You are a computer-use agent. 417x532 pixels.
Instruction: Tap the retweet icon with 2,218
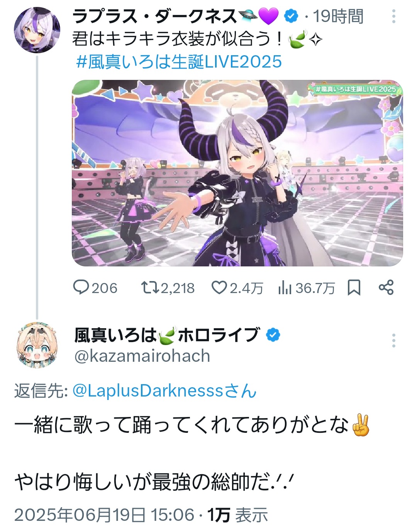(149, 288)
